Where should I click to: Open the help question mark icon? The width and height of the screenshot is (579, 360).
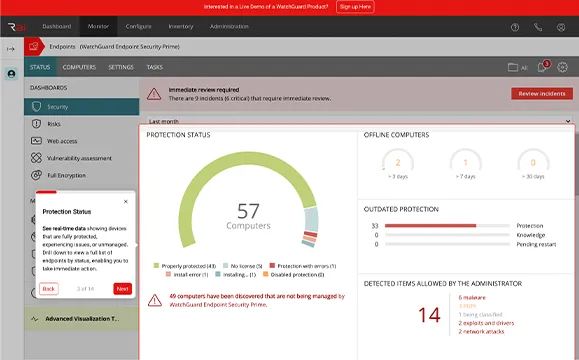tap(515, 27)
